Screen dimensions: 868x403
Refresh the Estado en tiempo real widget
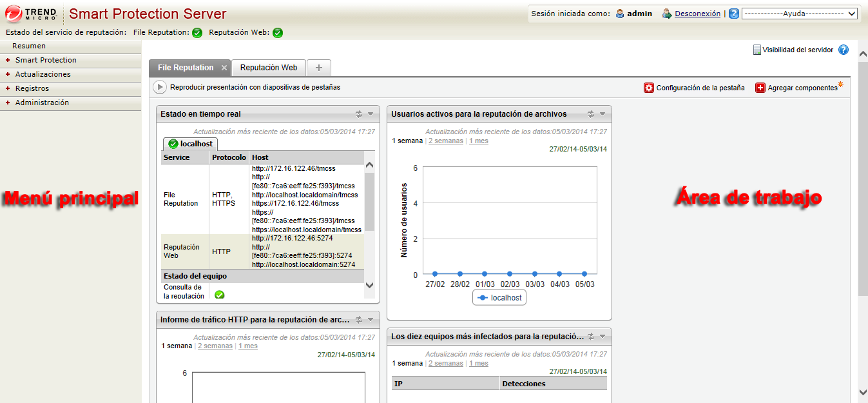click(359, 114)
